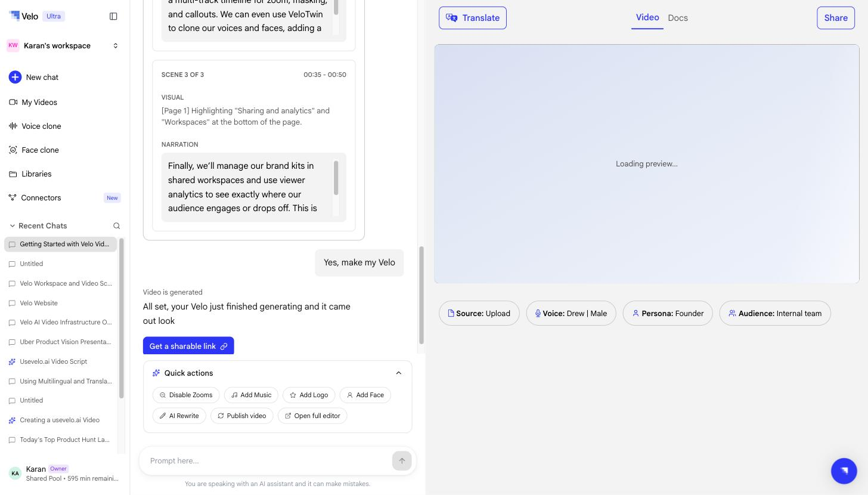Search recent chats with magnifier icon
The width and height of the screenshot is (868, 495).
coord(117,225)
